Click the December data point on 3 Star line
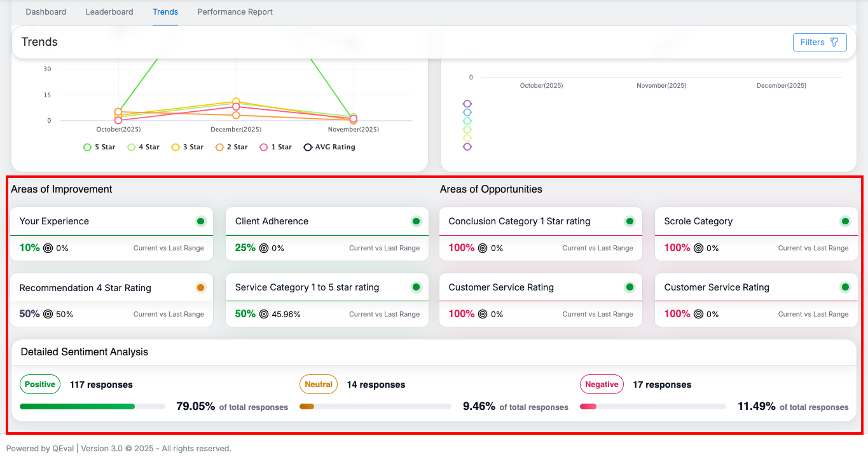Screen dimensions: 868x457 point(236,102)
